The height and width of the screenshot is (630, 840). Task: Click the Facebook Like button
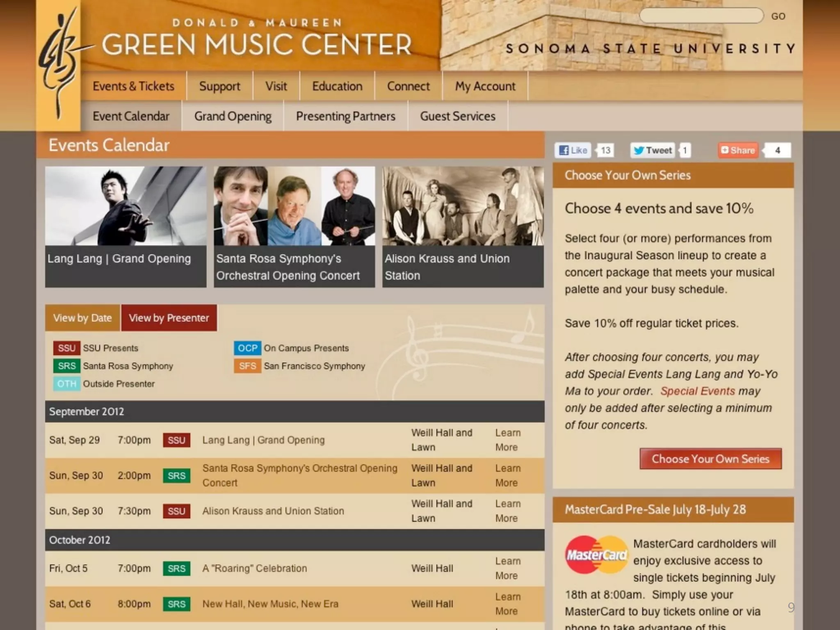click(573, 150)
